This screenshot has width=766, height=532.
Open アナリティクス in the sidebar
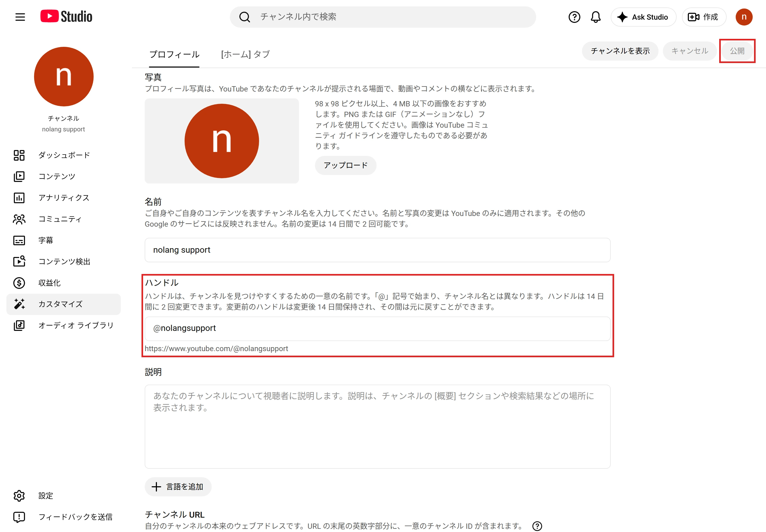tap(63, 198)
